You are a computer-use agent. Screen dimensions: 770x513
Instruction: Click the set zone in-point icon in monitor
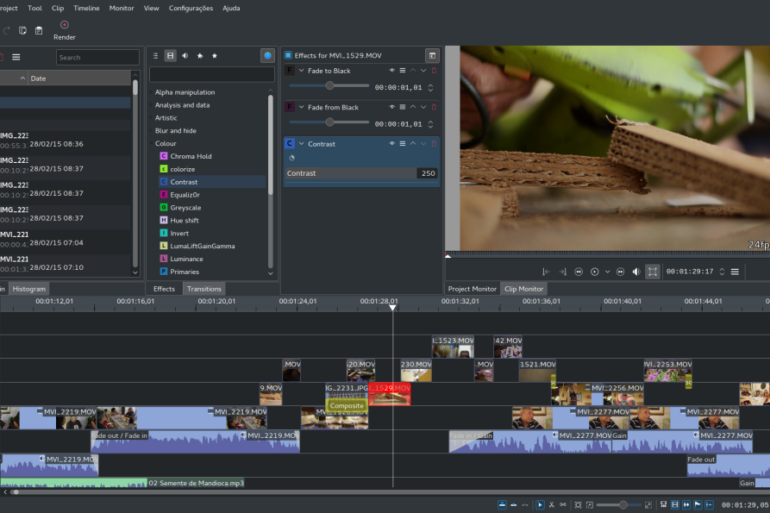(x=546, y=271)
